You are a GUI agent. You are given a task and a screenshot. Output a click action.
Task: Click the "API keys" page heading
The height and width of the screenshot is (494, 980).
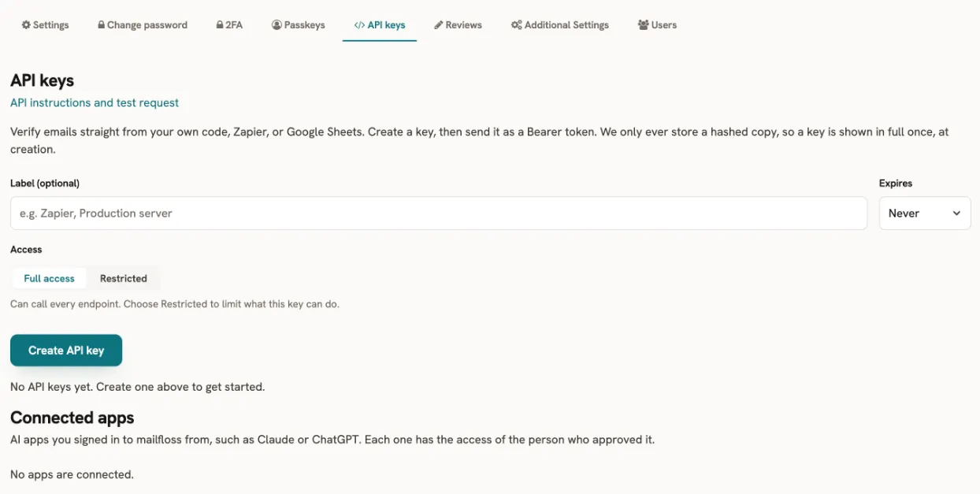coord(42,80)
